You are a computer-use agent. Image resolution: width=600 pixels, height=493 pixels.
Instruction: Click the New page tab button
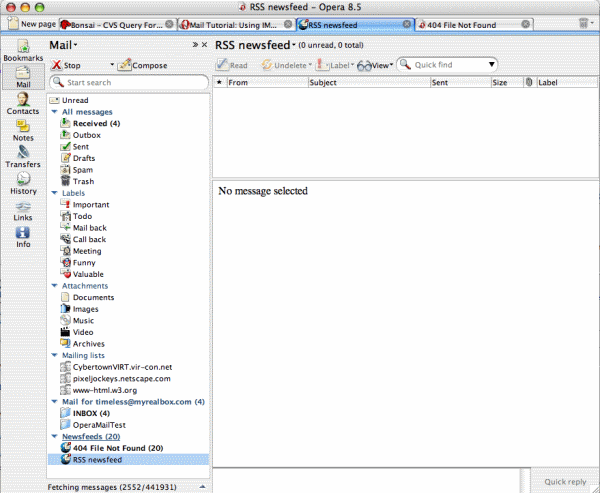coord(32,24)
